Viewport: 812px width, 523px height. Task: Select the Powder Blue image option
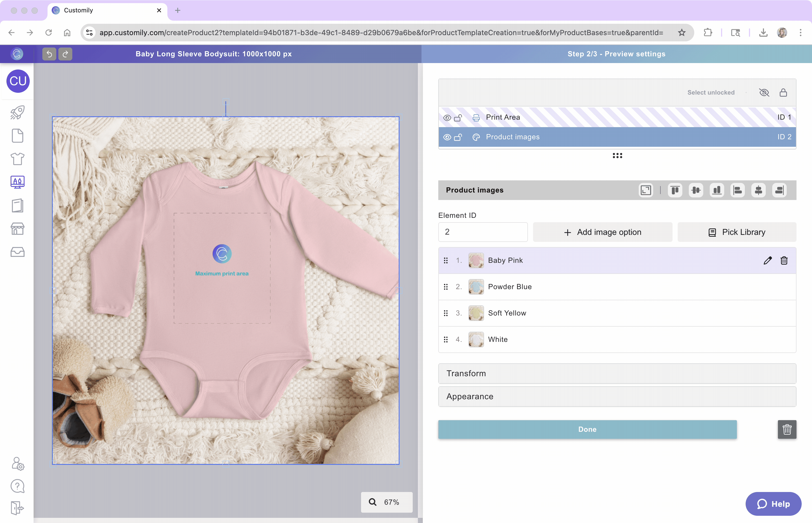pos(510,287)
